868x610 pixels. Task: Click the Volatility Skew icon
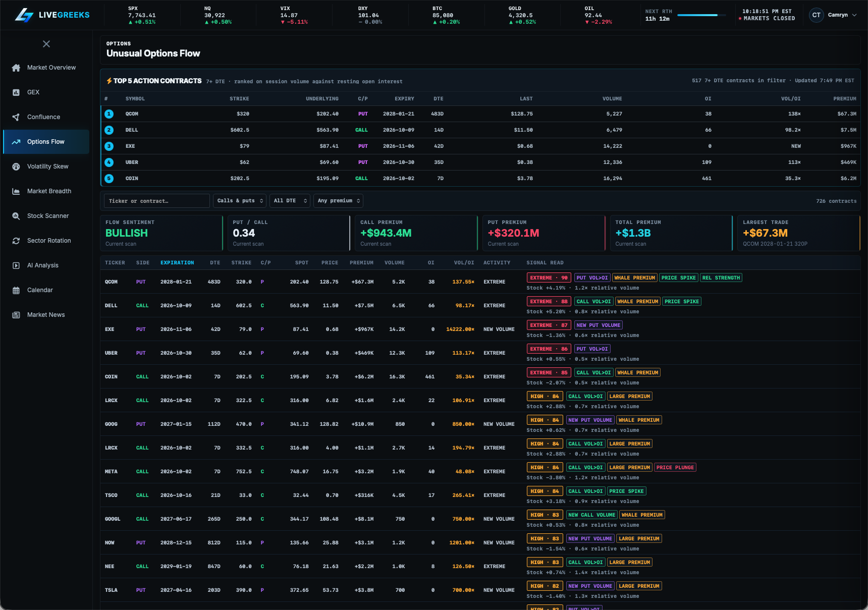coord(16,167)
